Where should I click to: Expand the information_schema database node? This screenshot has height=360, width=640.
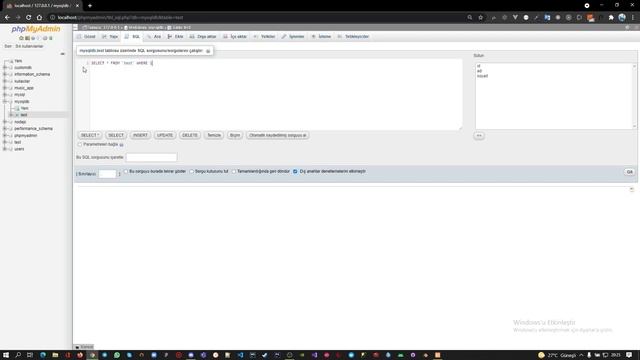click(5, 74)
